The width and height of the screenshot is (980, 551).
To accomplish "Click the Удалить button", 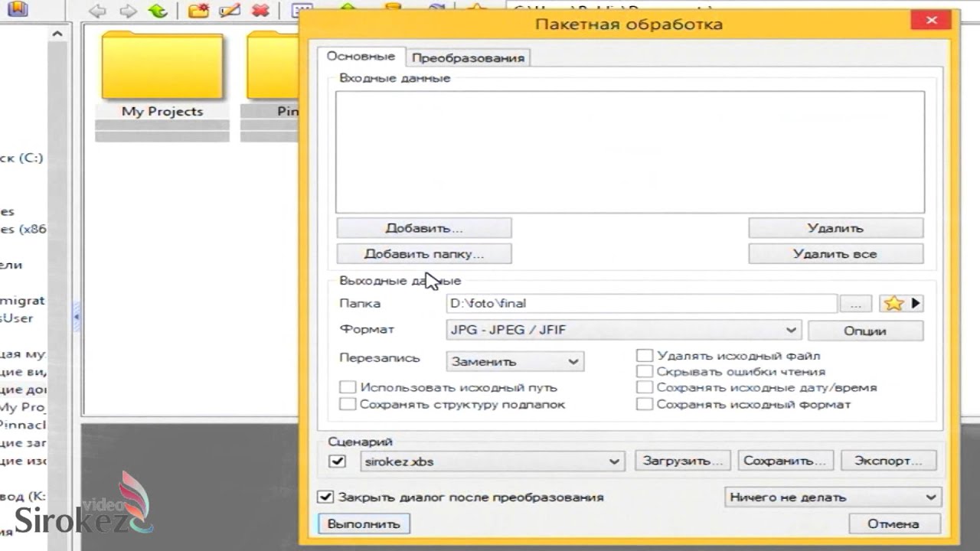I will (835, 228).
